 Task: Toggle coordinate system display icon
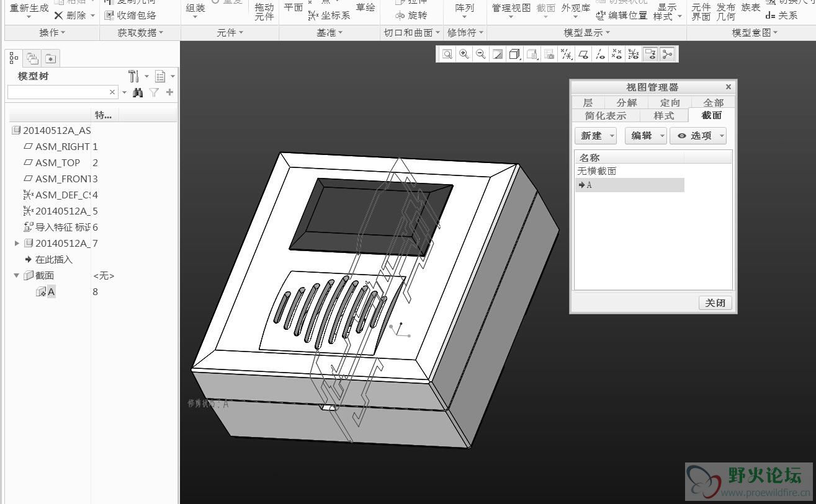pyautogui.click(x=633, y=55)
